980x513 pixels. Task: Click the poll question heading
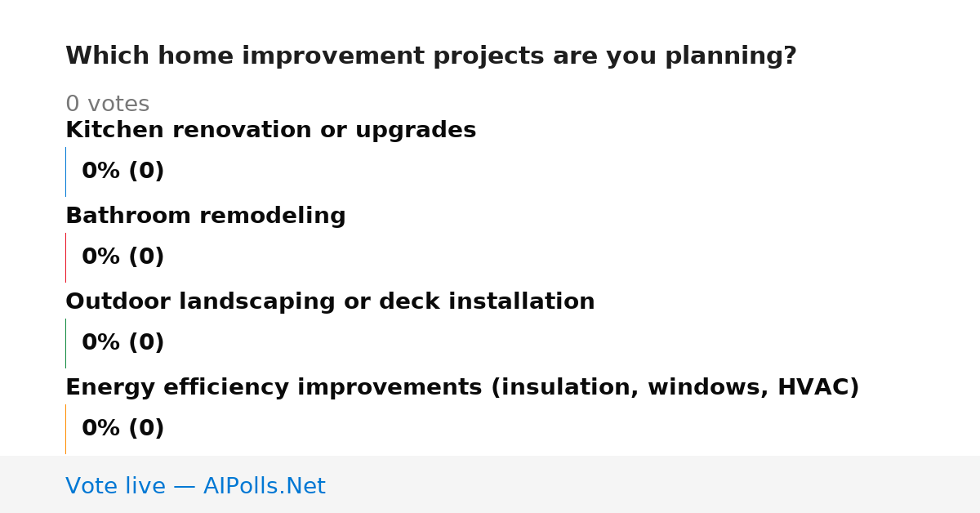point(431,56)
